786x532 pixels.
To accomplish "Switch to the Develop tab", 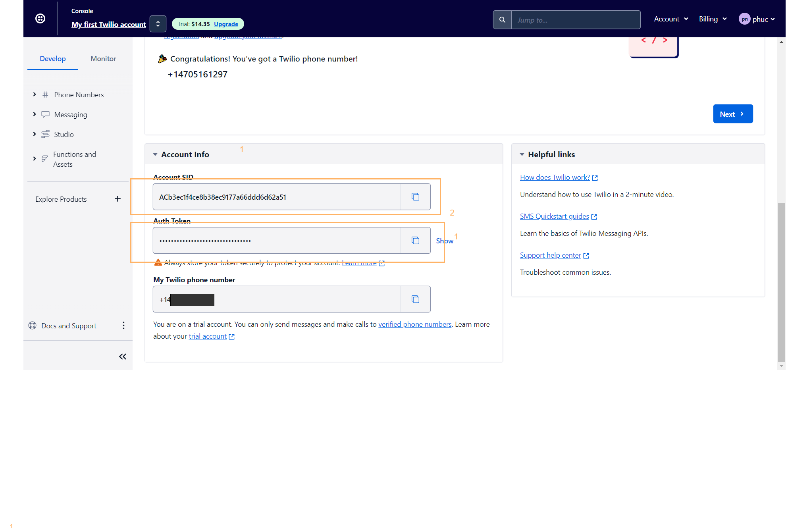I will (53, 59).
